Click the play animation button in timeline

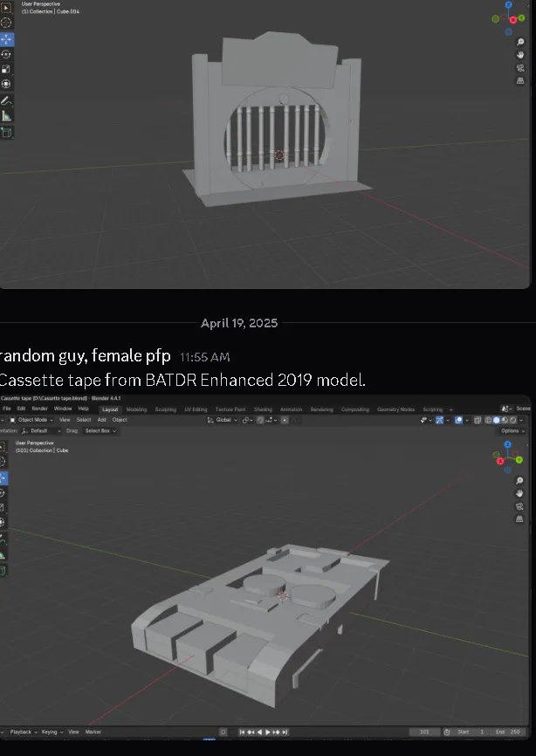tap(268, 732)
